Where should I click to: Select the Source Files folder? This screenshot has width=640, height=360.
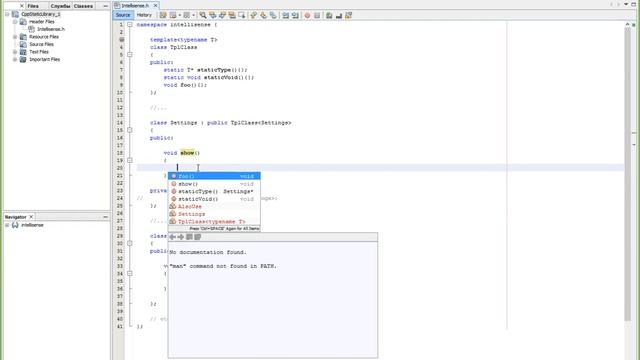click(x=41, y=44)
